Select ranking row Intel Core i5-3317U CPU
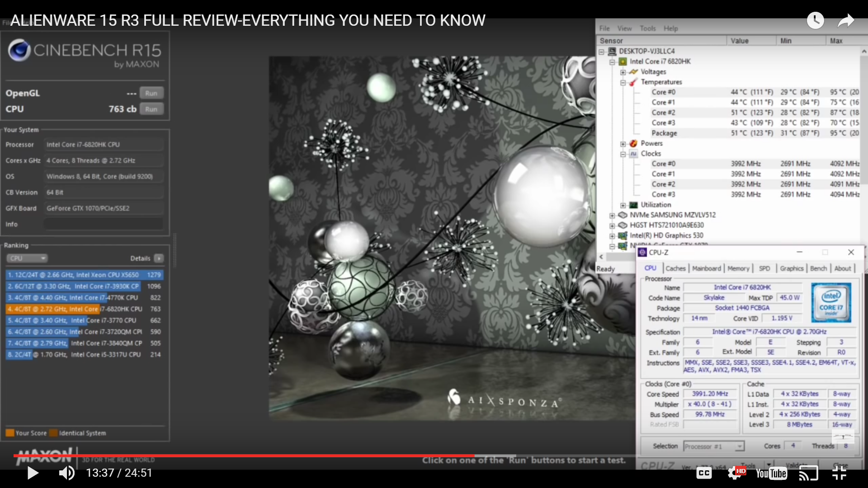 (85, 355)
